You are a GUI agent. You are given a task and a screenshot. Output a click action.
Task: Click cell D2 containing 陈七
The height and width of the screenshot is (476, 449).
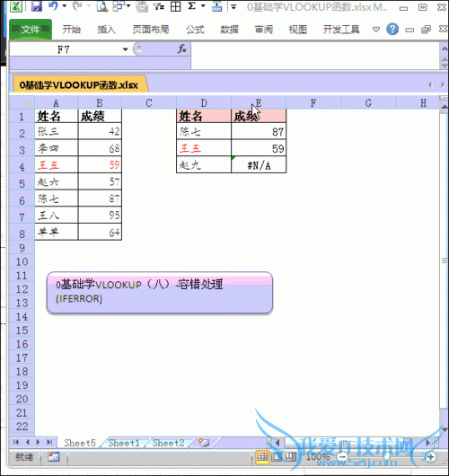pos(204,132)
